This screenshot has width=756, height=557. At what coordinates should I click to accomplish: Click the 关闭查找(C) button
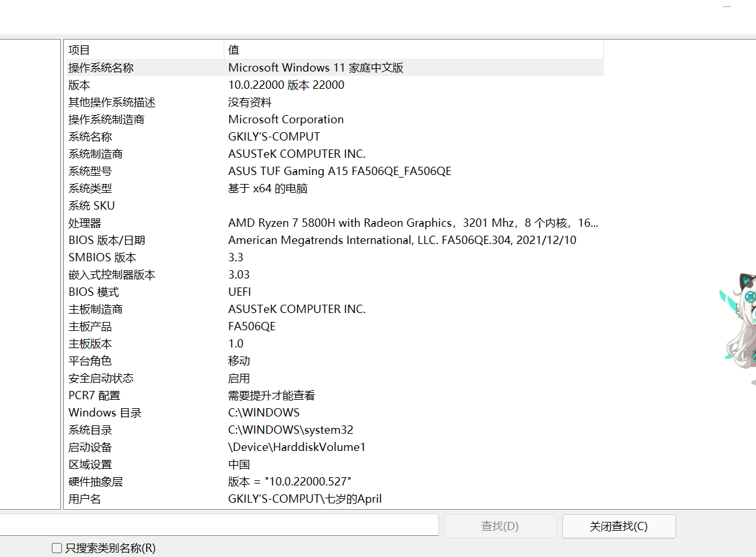pos(619,526)
